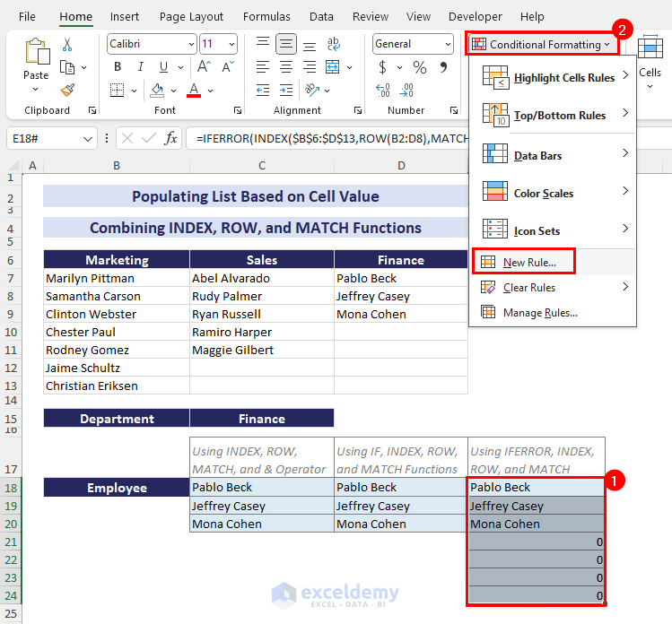Click Center horizontal alignment icon

[286, 67]
